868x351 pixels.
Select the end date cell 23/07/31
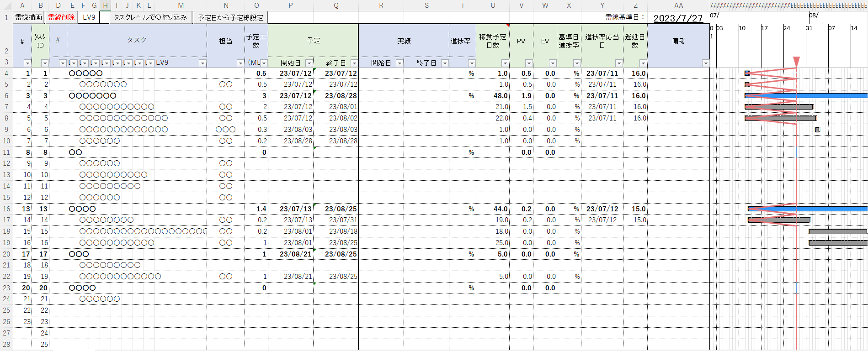[x=336, y=220]
